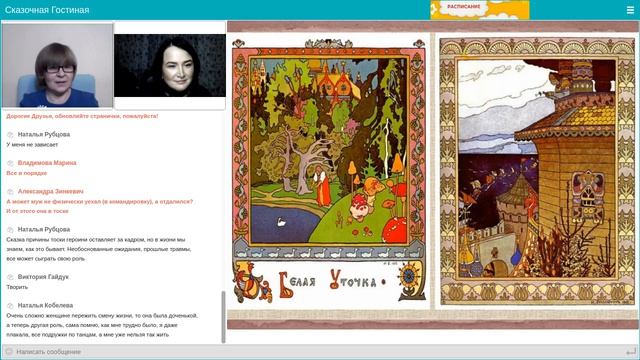Viewport: 640px width, 360px height.
Task: Click the chat scrollbar handle
Action: (223, 317)
